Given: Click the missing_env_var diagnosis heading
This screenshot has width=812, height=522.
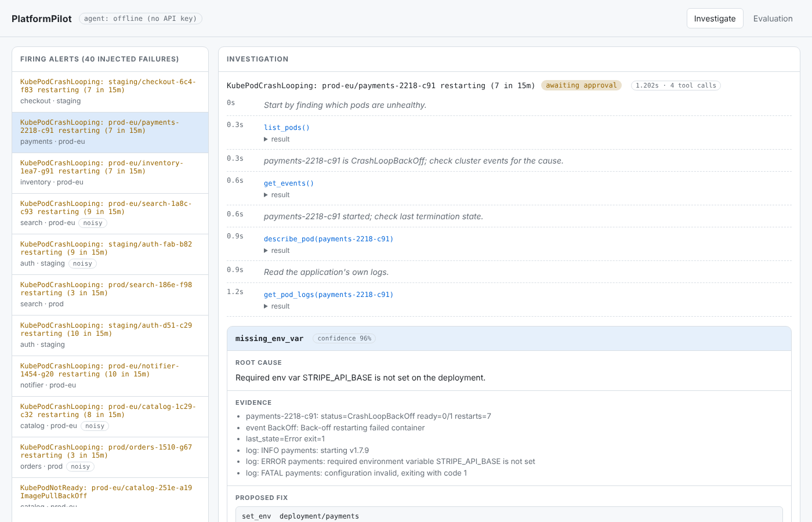Looking at the screenshot, I should (269, 339).
